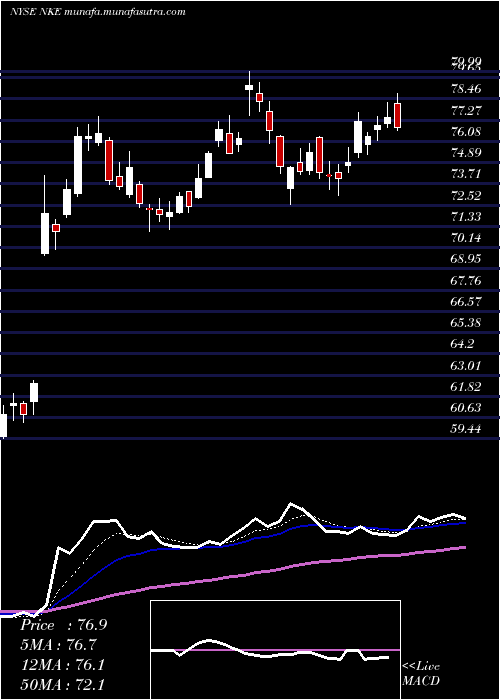Select the 66.57 price axis label

[x=467, y=301]
